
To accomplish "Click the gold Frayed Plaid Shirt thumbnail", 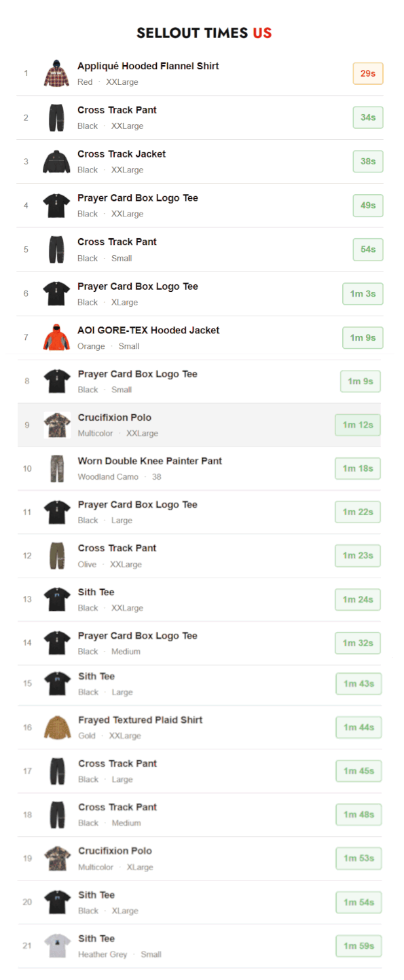I will tap(57, 728).
